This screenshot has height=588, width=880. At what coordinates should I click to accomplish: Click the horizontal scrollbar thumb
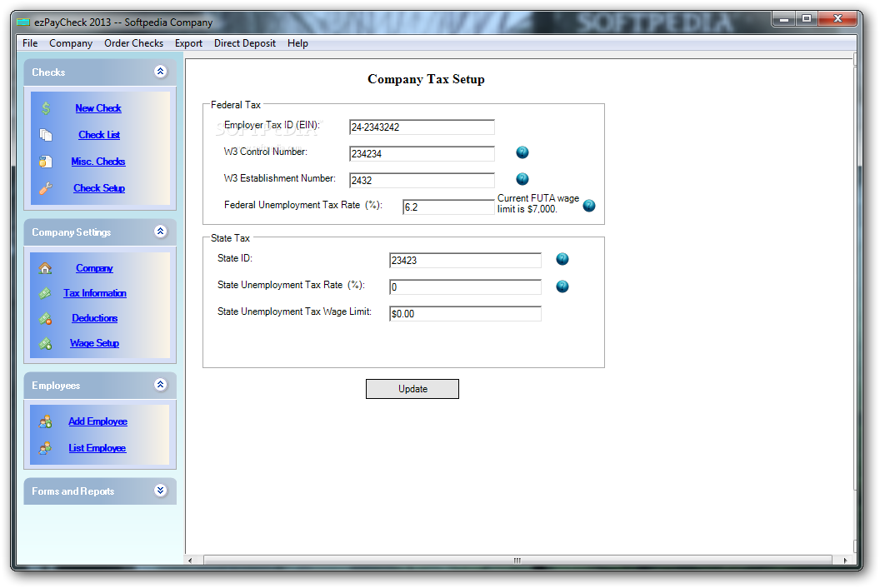(x=517, y=560)
